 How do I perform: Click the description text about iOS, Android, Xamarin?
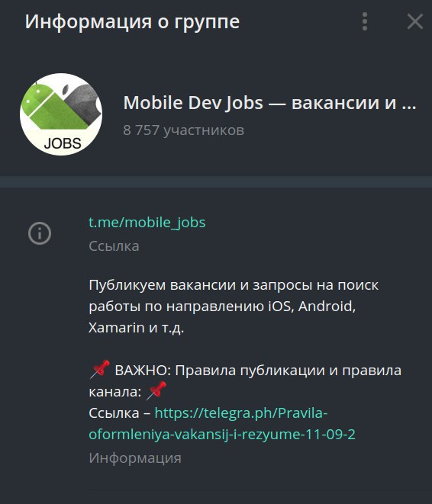coord(234,307)
